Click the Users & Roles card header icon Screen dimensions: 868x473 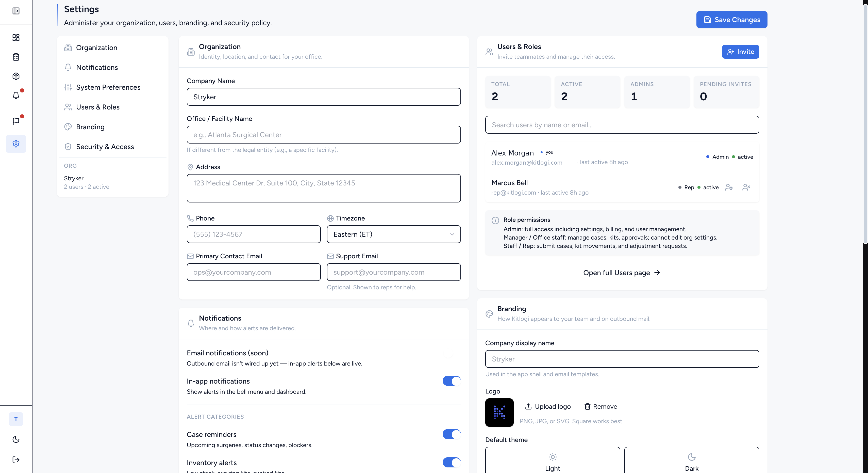[489, 52]
